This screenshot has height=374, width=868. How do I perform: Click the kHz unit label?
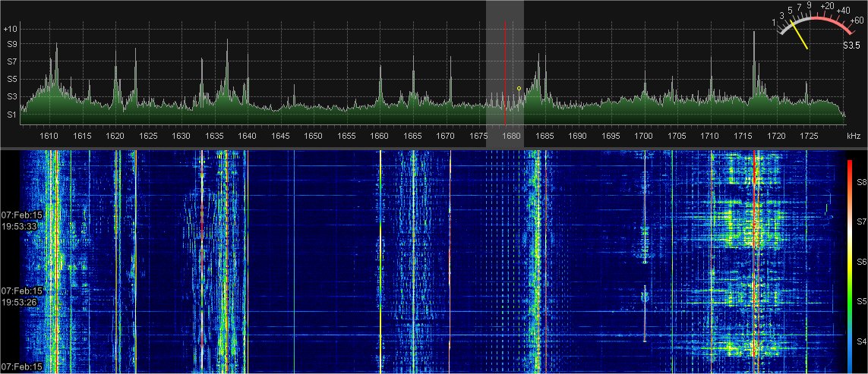(853, 137)
